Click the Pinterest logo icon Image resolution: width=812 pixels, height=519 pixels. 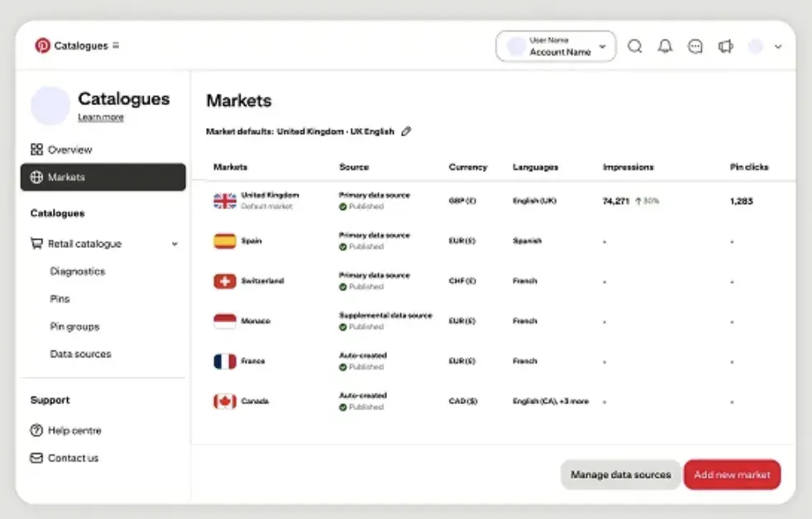(42, 45)
